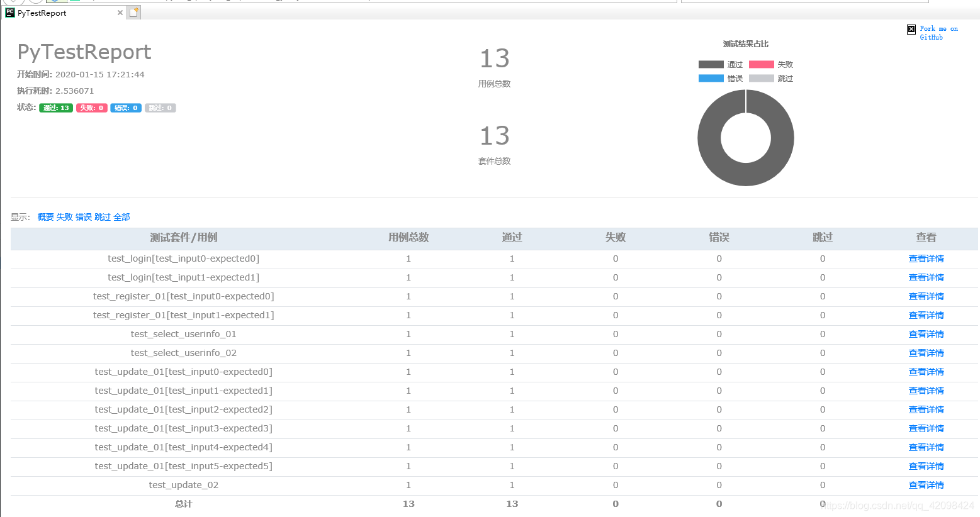Click 测试套件/用例 column header
Viewport: 980px width, 517px height.
[x=183, y=238]
